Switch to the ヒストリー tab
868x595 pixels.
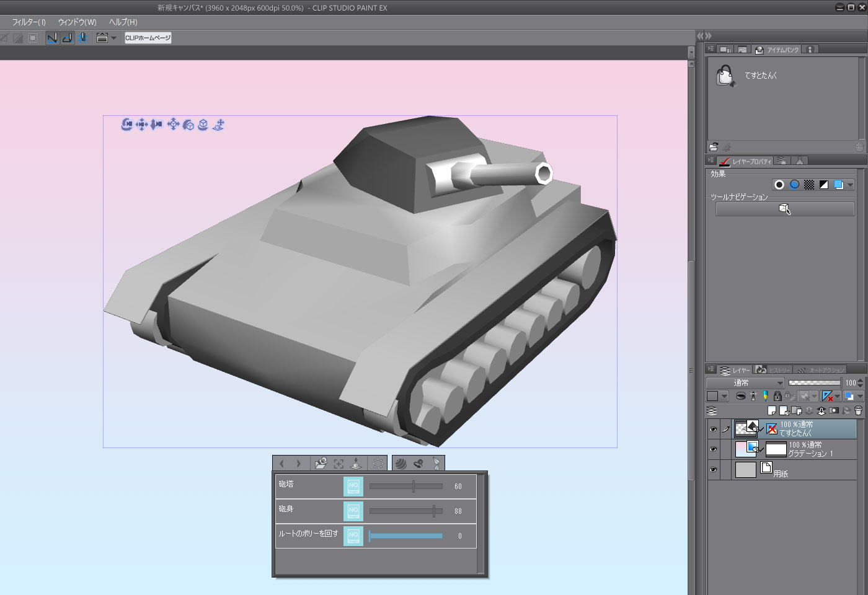[x=778, y=370]
